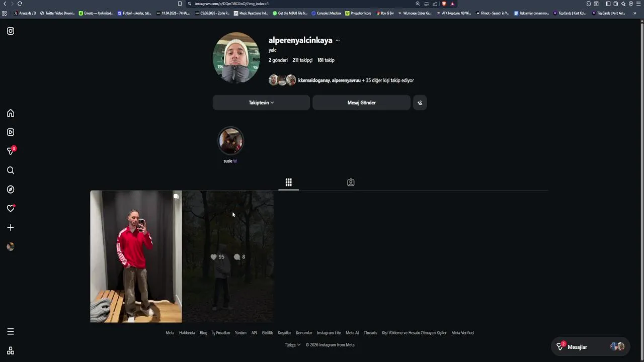Click the Meta AI footer link
This screenshot has height=362, width=644.
(x=352, y=333)
